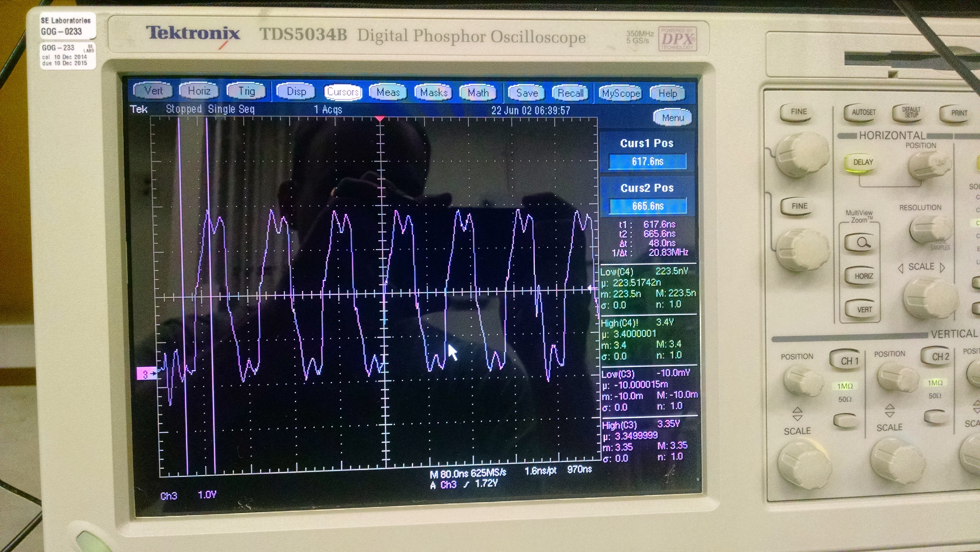Open the Horiz menu on screen

click(x=199, y=91)
